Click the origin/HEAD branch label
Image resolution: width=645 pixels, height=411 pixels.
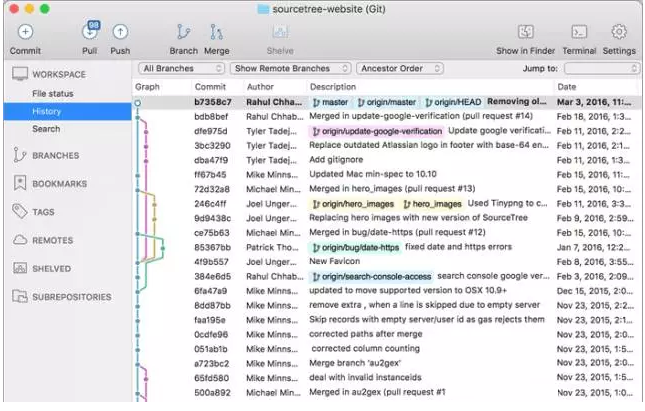click(453, 102)
